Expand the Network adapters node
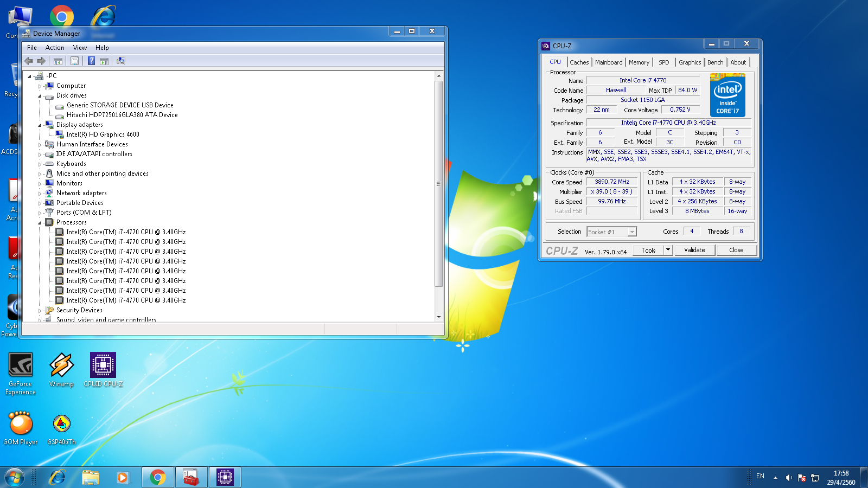This screenshot has width=868, height=488. pos(40,193)
